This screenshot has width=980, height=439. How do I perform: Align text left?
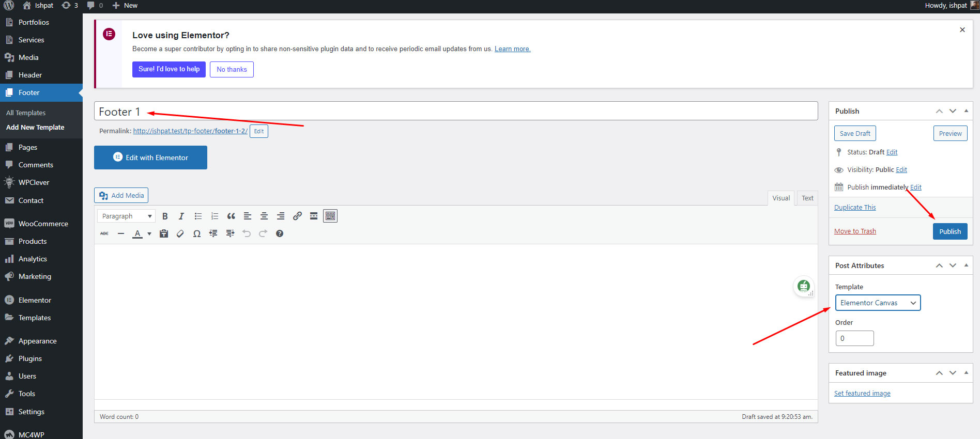(x=248, y=216)
